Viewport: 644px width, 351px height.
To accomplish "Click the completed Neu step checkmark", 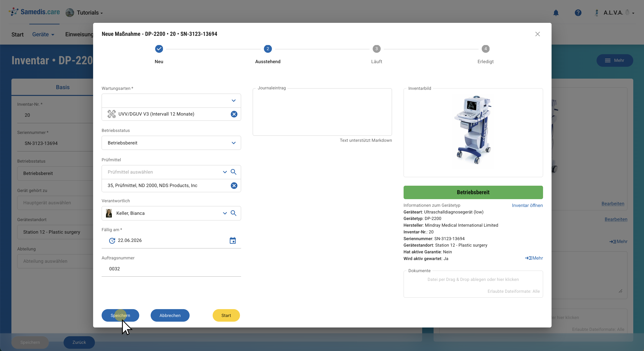I will (159, 49).
